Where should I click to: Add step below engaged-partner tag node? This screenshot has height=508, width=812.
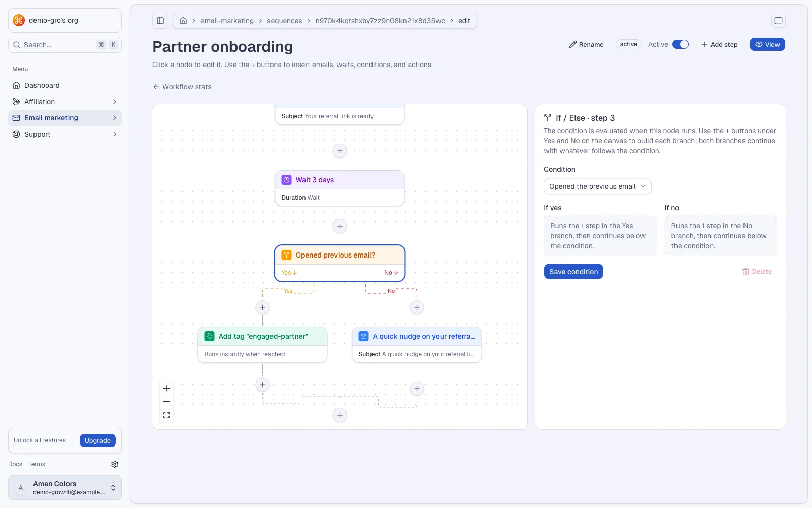click(x=262, y=385)
